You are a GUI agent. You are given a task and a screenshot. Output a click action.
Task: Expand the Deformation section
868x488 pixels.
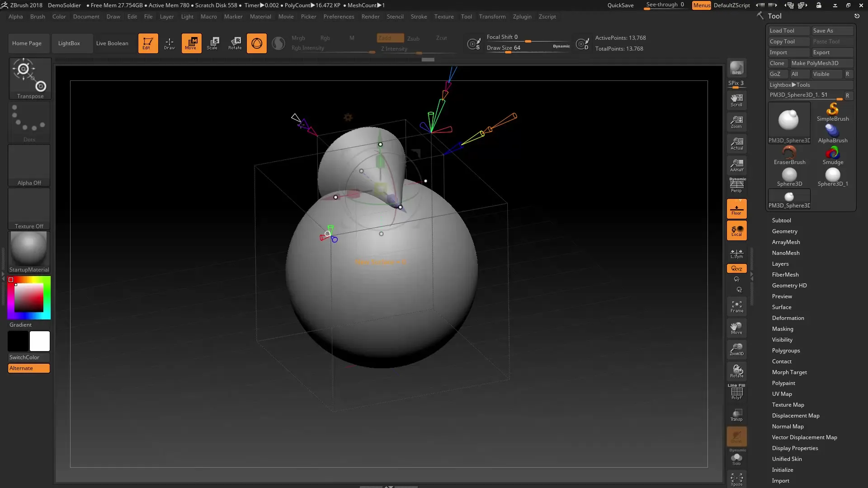(788, 318)
